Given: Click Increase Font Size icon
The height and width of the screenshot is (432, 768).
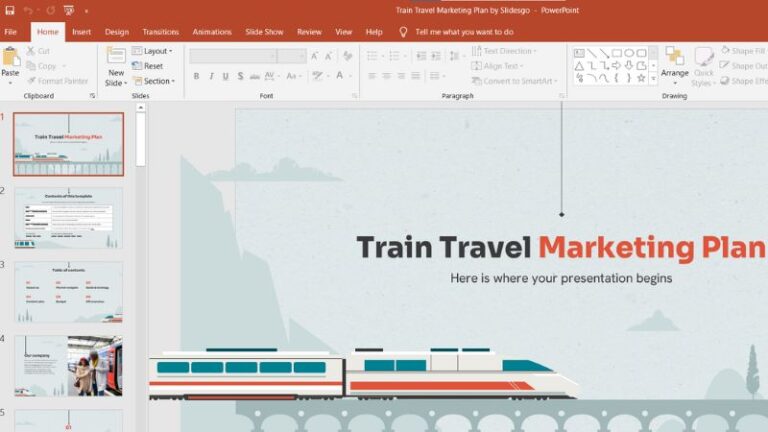Looking at the screenshot, I should (x=314, y=56).
